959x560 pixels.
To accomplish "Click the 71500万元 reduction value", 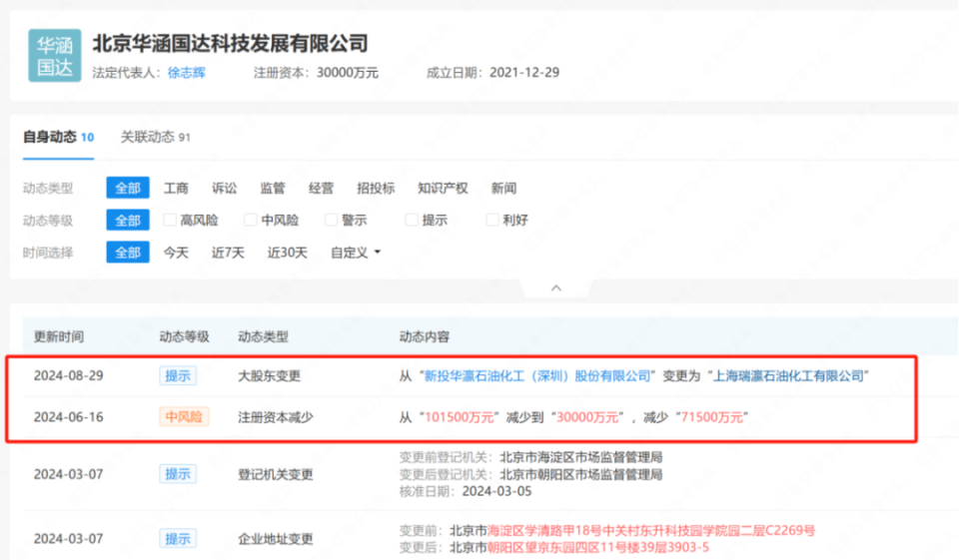I will [711, 417].
